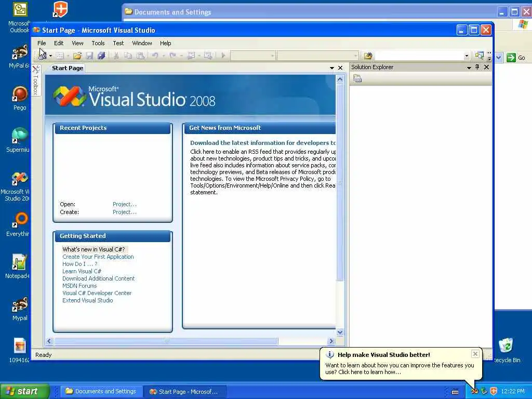
Task: Open the Toolbox side tab
Action: click(36, 81)
